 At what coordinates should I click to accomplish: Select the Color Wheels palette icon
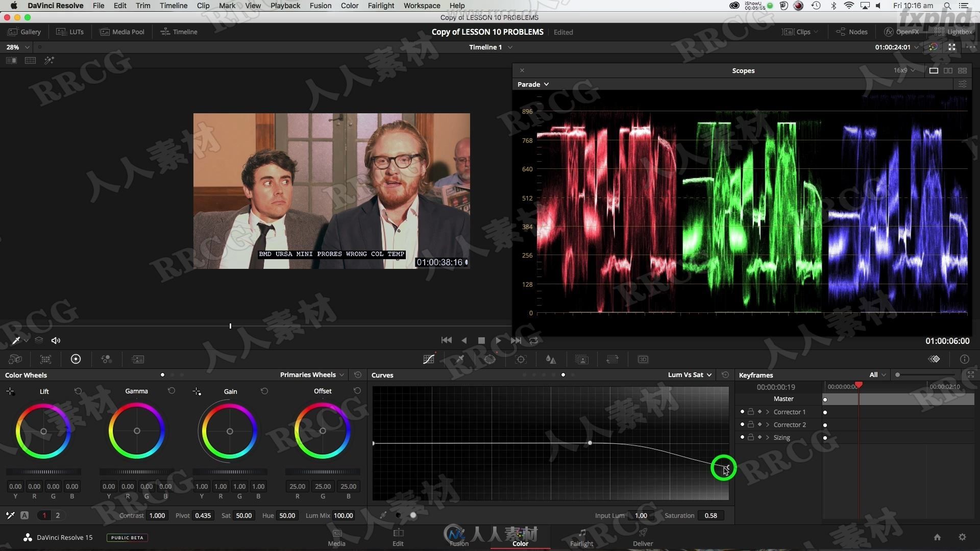click(x=76, y=359)
